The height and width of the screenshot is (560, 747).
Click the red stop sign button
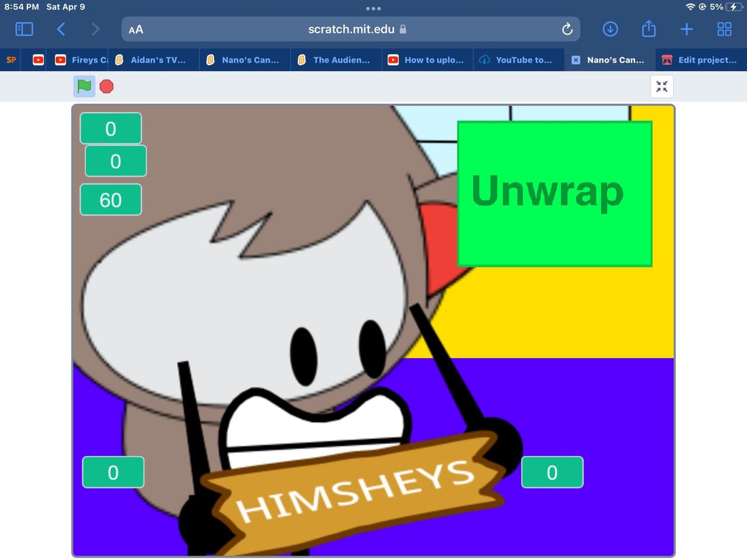(106, 86)
